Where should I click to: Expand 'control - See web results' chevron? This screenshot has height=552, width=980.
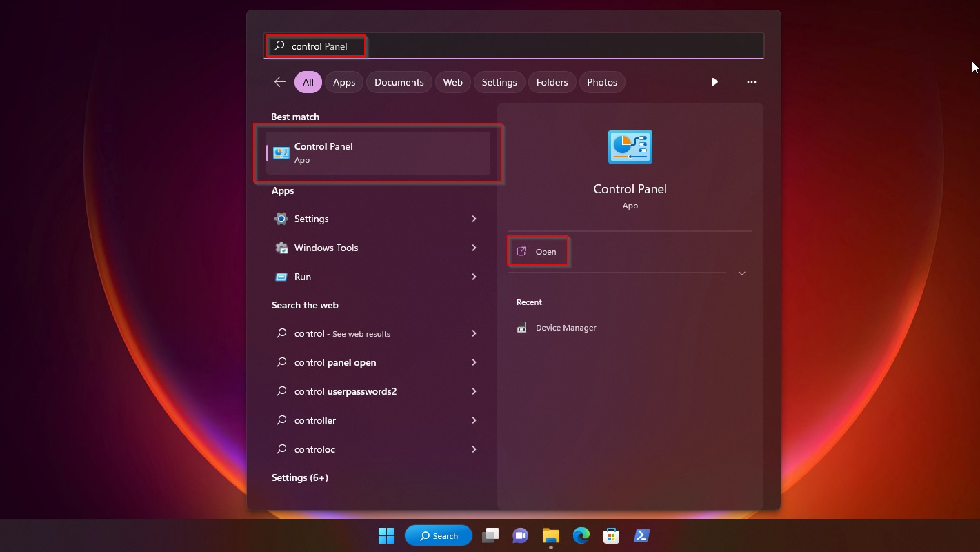474,333
